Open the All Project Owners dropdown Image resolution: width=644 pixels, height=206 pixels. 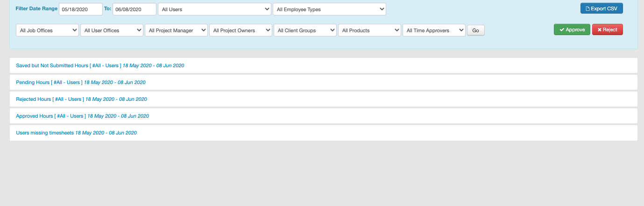pos(241,30)
